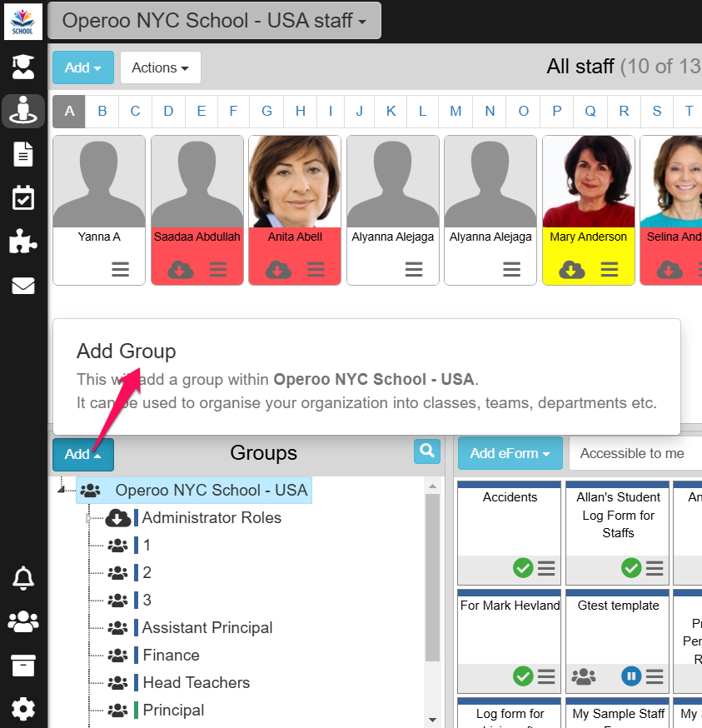
Task: Collapse the Operoo NYC School - USA tree root
Action: [61, 489]
